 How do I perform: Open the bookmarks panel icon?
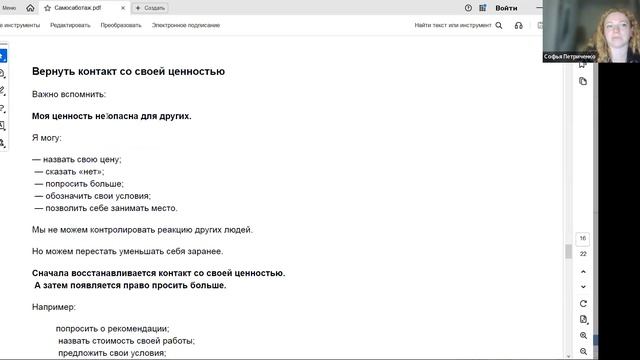(583, 65)
